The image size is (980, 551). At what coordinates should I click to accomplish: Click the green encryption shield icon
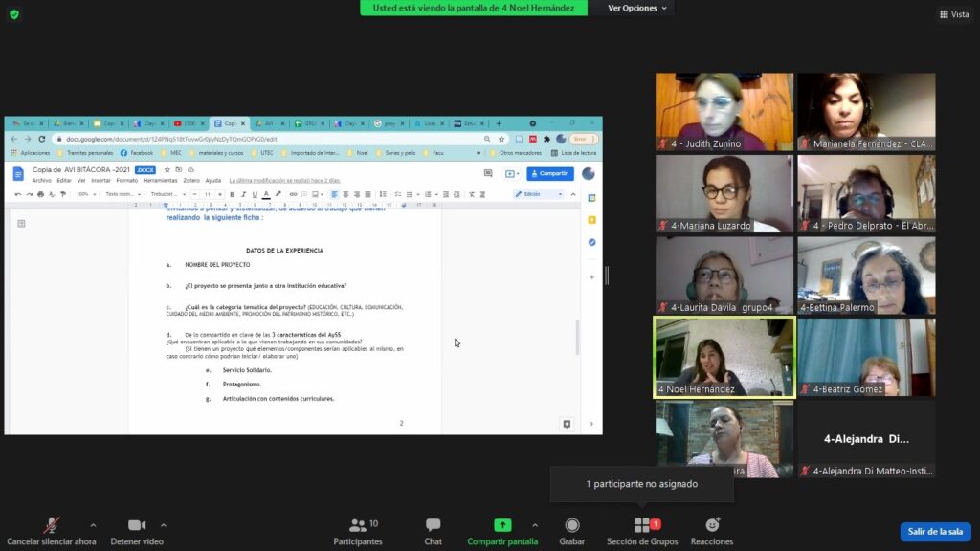(13, 13)
